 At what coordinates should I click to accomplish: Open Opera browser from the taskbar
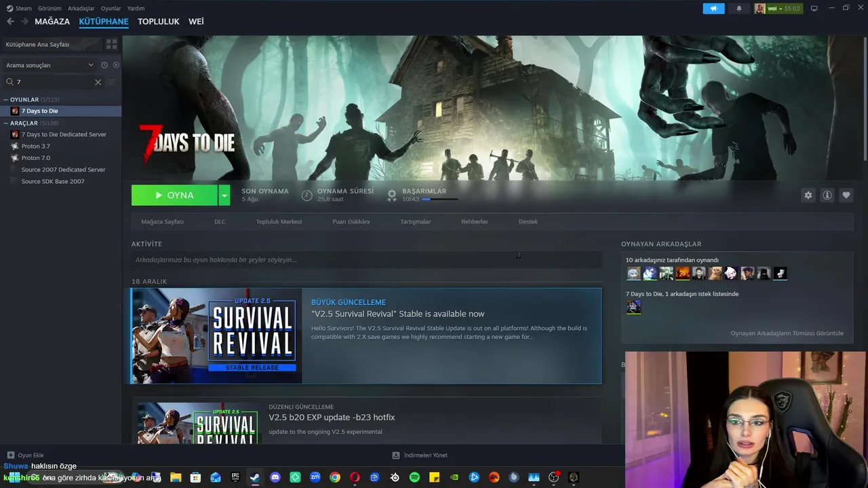click(355, 477)
